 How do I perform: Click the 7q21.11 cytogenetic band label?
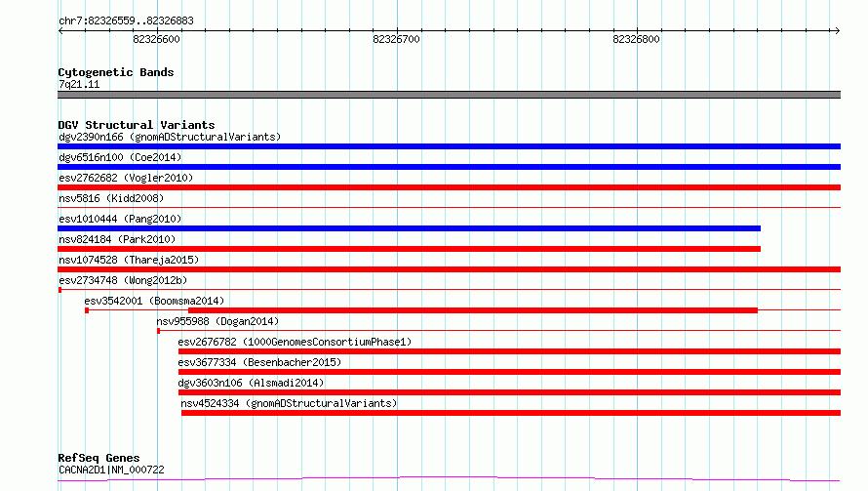pyautogui.click(x=79, y=84)
